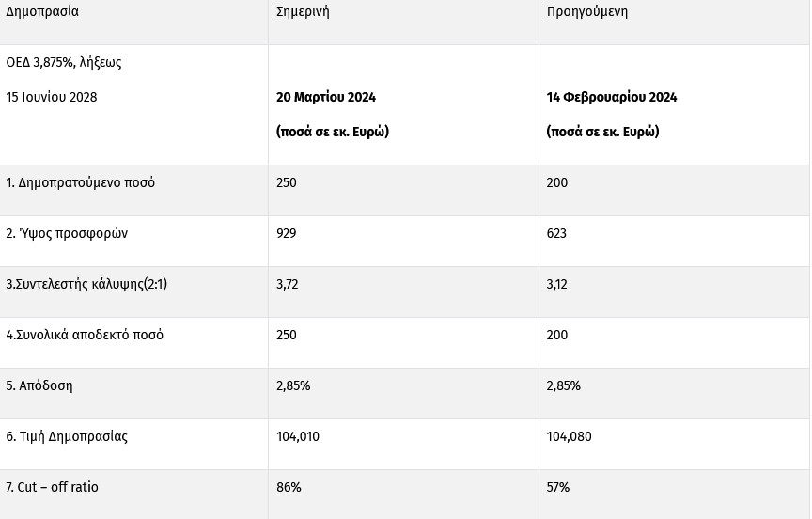
Task: Click the Απόδοση row label
Action: click(x=39, y=385)
